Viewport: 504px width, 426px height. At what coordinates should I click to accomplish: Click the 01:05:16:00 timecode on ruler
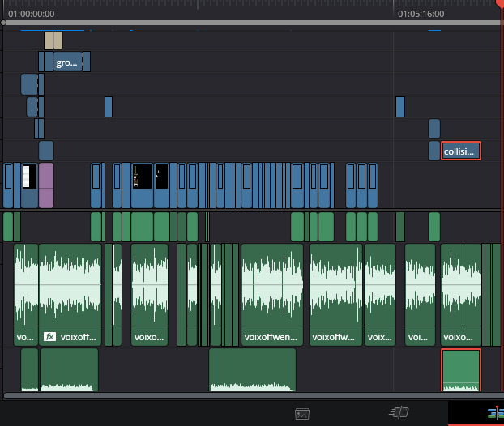click(x=421, y=14)
